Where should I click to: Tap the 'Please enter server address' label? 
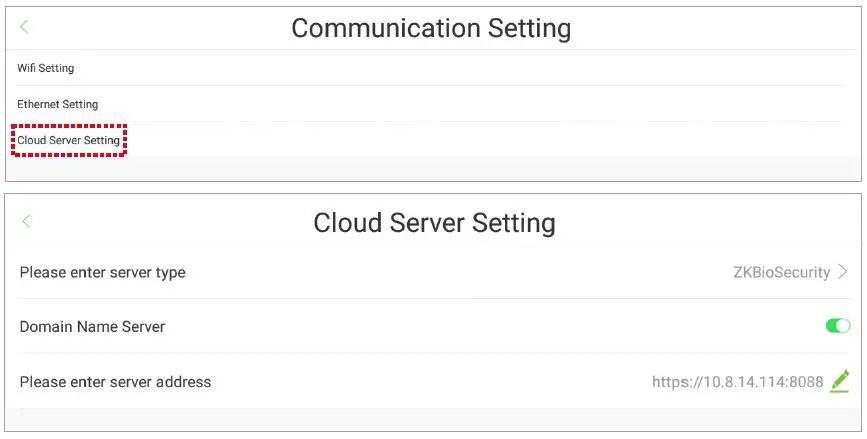(115, 381)
